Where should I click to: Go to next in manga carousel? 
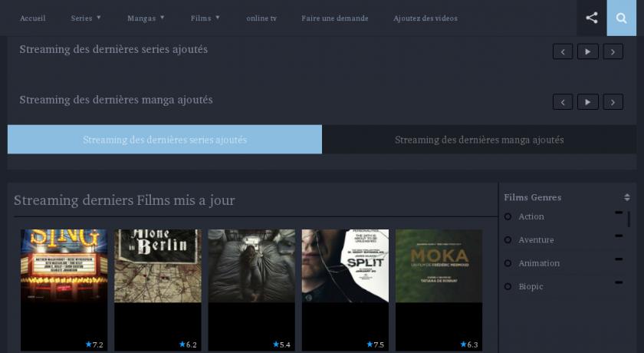click(x=613, y=102)
